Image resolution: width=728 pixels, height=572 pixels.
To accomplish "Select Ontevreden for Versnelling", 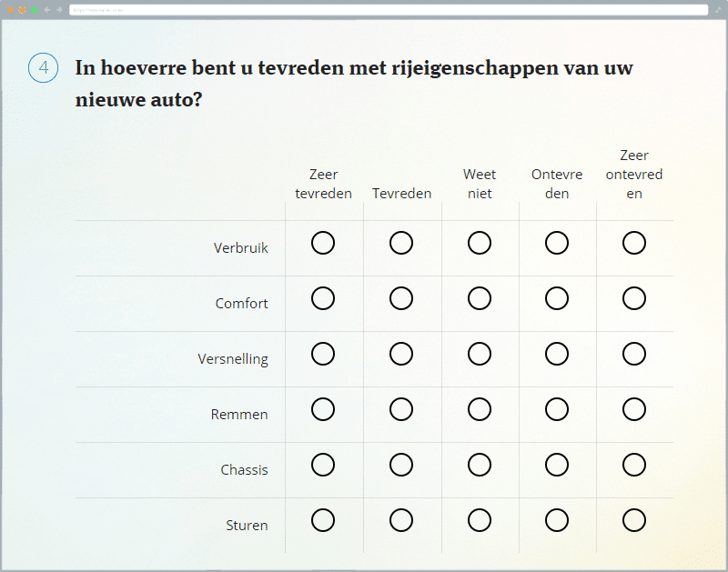I will click(557, 354).
